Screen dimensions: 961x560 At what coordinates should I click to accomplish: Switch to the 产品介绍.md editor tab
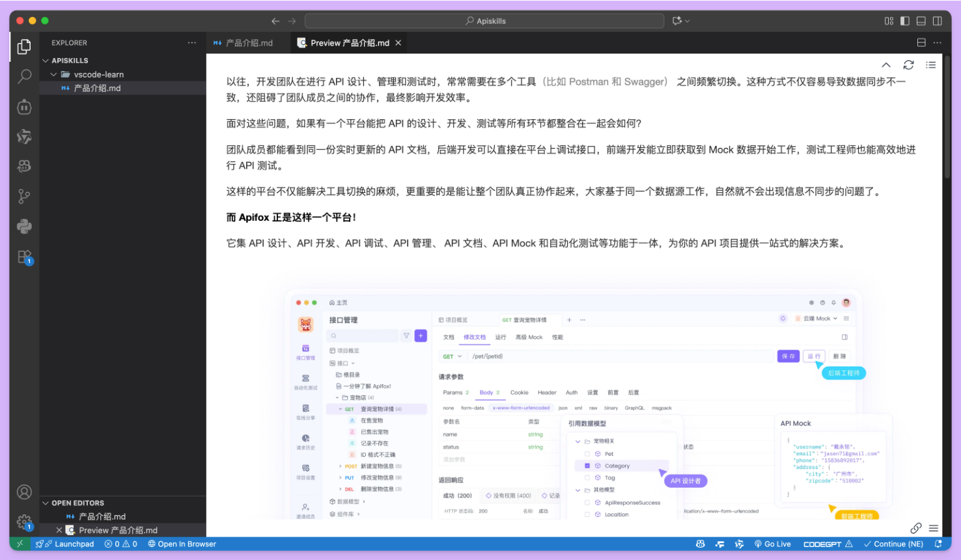tap(251, 42)
